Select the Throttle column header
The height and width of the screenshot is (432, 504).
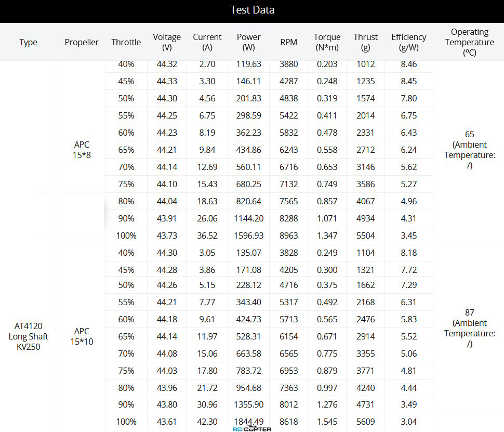coord(126,42)
